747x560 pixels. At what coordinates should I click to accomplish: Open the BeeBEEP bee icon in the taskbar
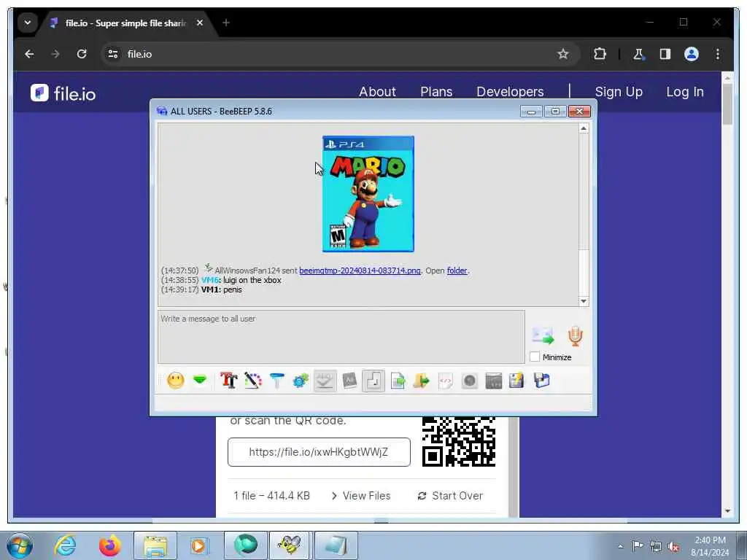point(290,545)
